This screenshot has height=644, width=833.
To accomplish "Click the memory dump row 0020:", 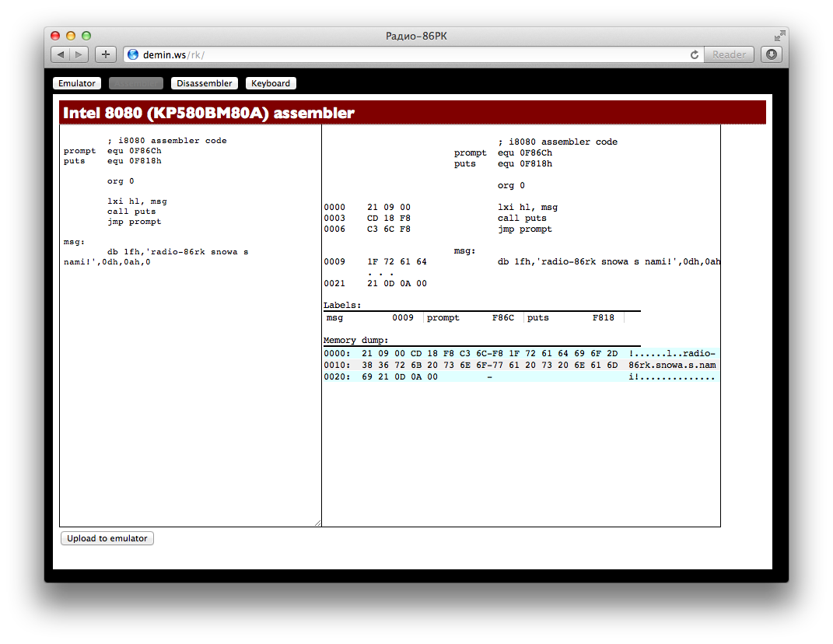I will pos(520,376).
